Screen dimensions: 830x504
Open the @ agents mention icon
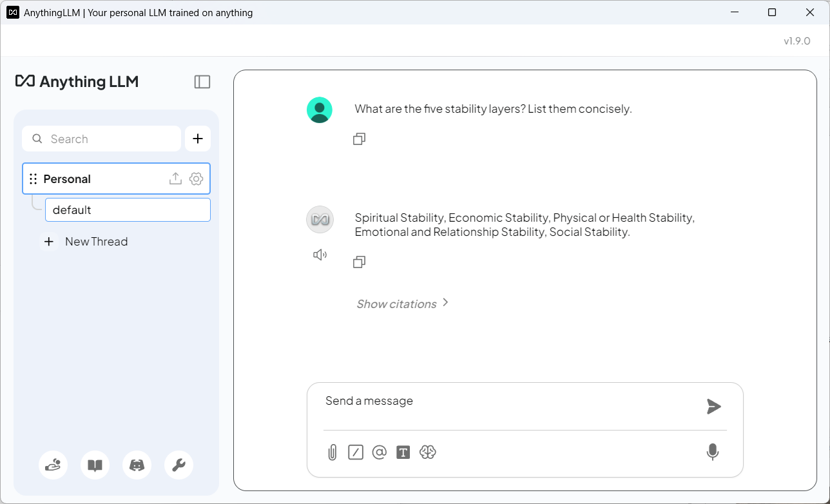click(380, 452)
